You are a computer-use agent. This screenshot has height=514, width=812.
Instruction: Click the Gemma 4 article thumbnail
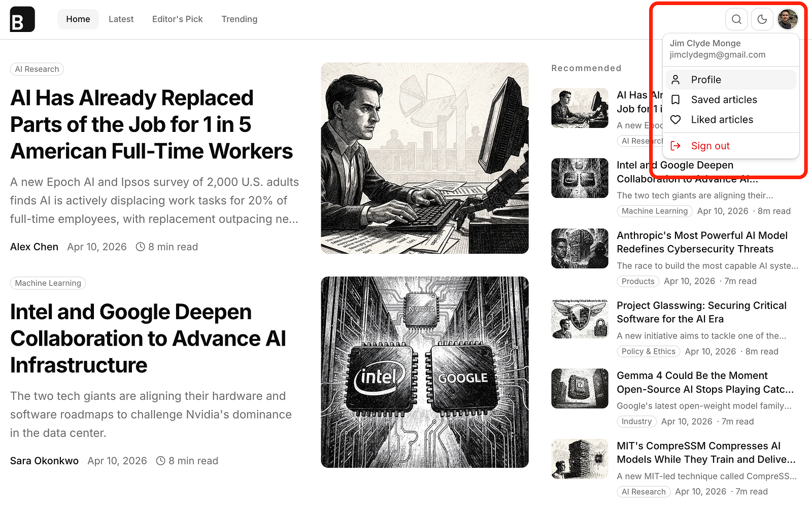click(580, 389)
